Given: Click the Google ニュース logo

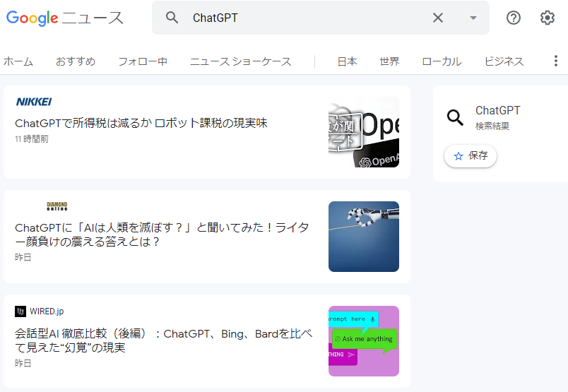Looking at the screenshot, I should 65,18.
